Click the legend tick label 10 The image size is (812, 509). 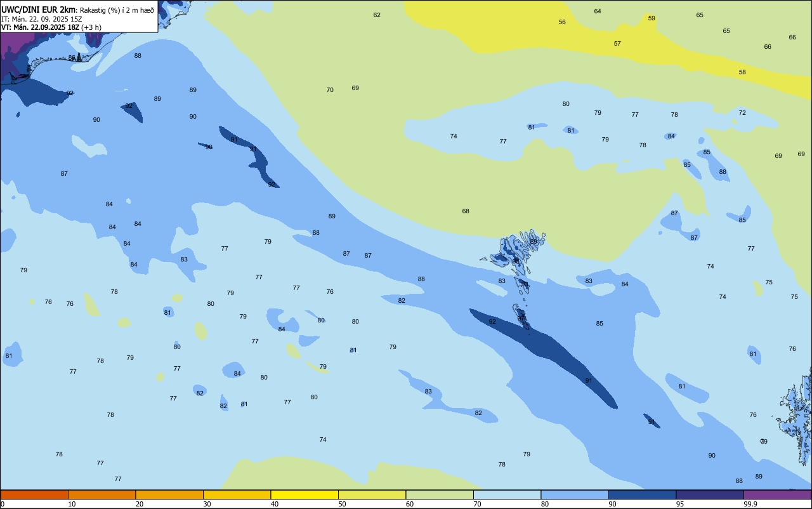(x=72, y=504)
